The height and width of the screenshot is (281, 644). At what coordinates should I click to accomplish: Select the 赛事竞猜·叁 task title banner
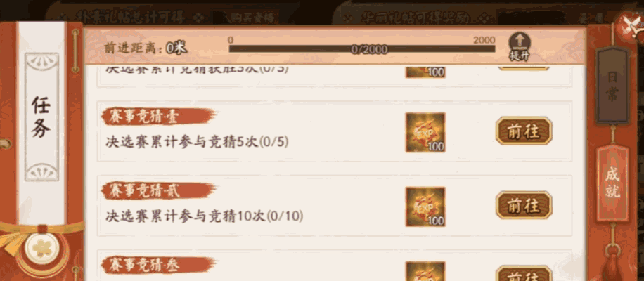(158, 266)
